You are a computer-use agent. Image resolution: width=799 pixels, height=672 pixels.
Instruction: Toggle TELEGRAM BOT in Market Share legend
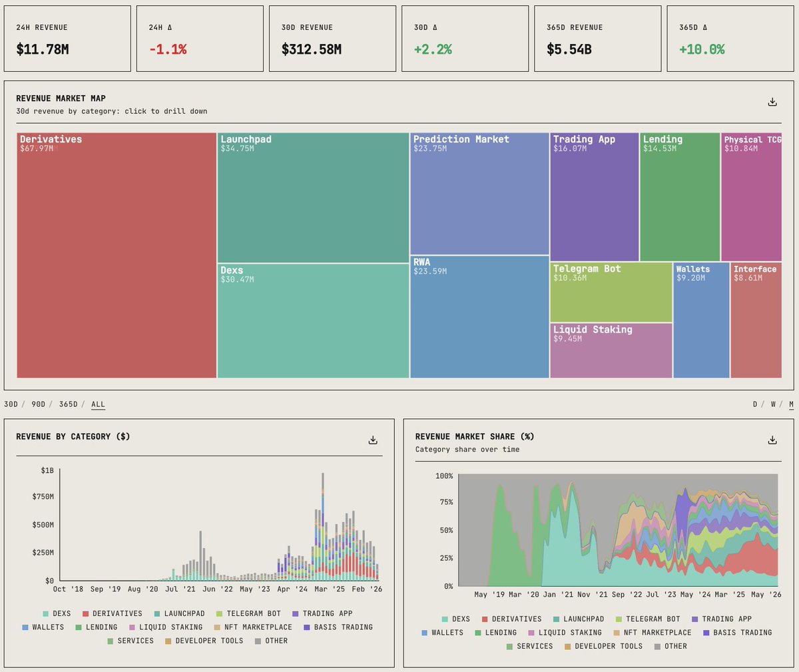[648, 619]
